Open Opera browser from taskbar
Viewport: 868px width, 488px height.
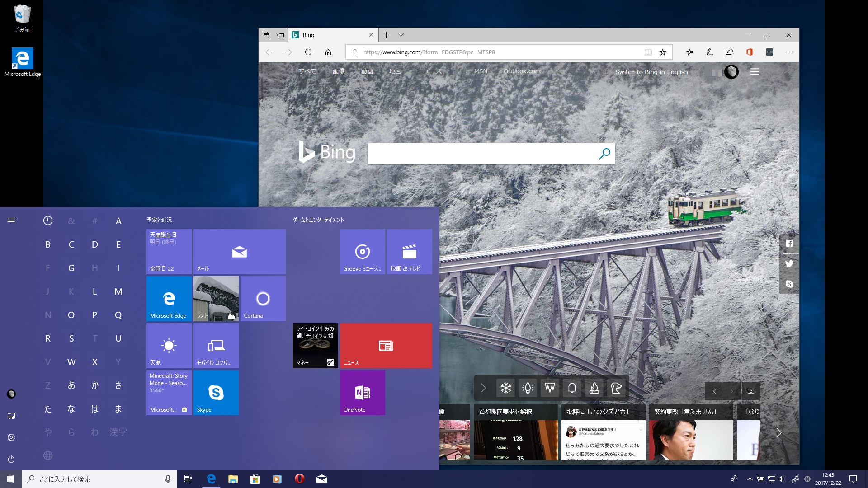[x=299, y=479]
